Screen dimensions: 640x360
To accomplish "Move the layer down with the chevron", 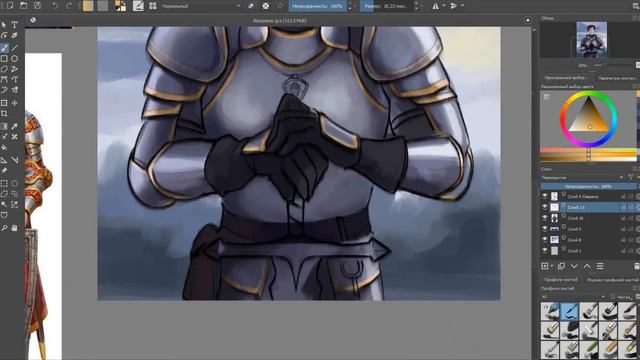I will coord(574,266).
